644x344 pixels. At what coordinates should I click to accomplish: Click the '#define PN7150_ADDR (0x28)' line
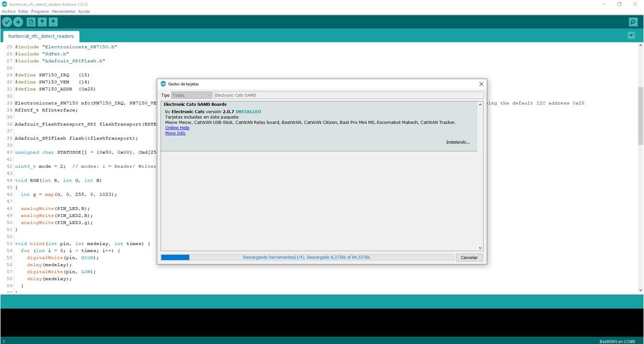click(55, 89)
